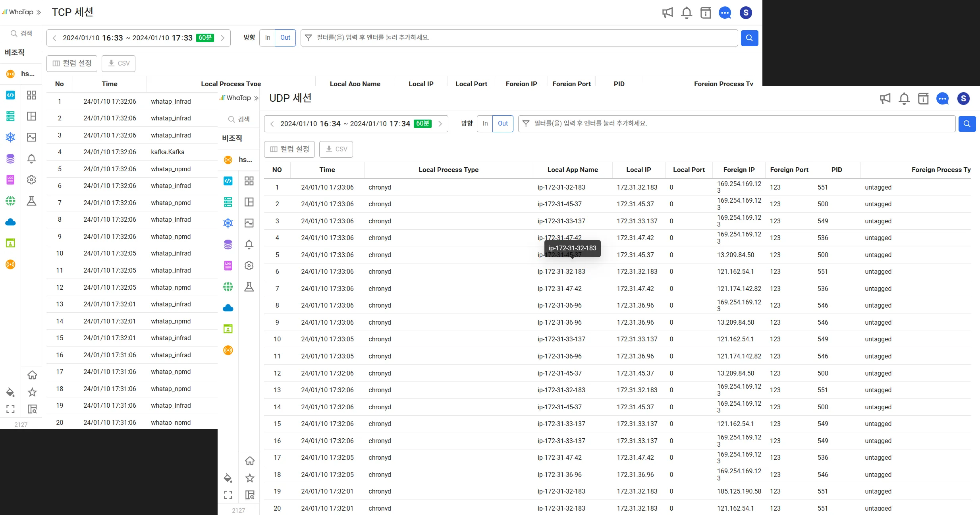The image size is (980, 515).
Task: Go to previous time range in TCP window
Action: (x=54, y=38)
